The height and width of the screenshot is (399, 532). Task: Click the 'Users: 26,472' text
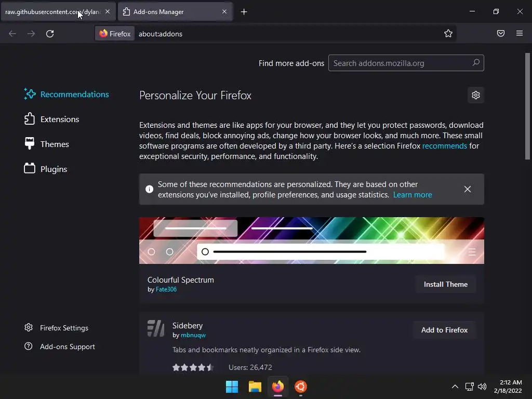[250, 367]
